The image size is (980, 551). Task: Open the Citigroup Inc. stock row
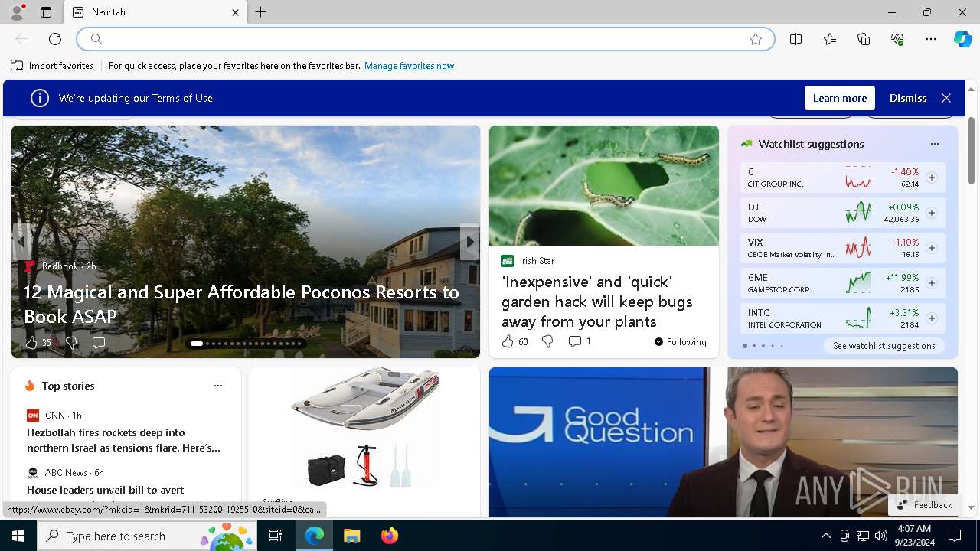click(842, 178)
